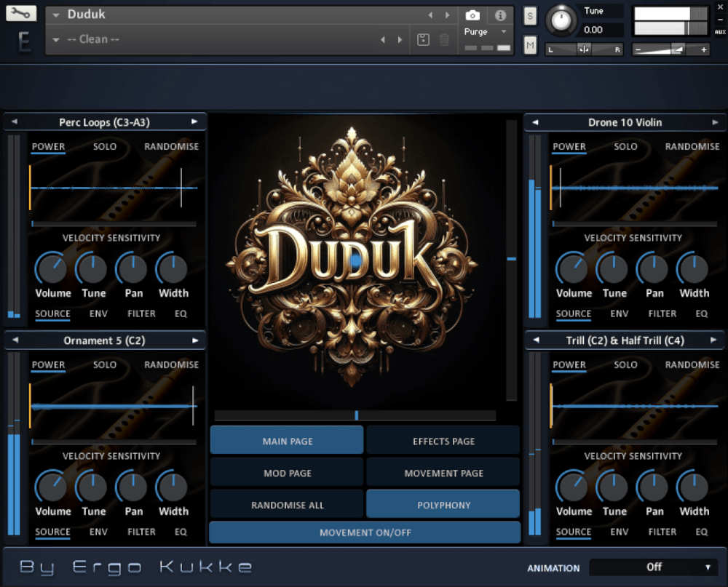Toggle POWER for the Perc Loops section
Image resolution: width=728 pixels, height=587 pixels.
point(48,146)
